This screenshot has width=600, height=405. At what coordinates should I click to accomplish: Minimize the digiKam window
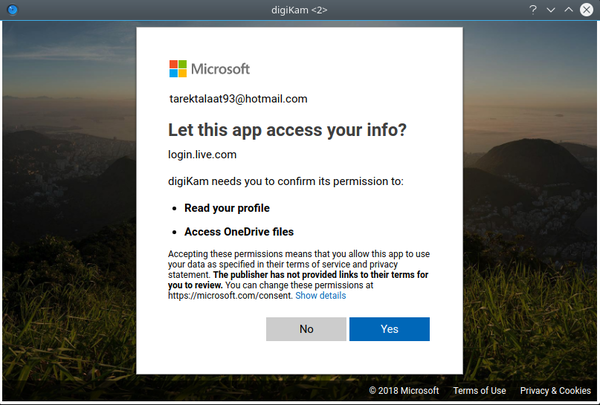(551, 9)
